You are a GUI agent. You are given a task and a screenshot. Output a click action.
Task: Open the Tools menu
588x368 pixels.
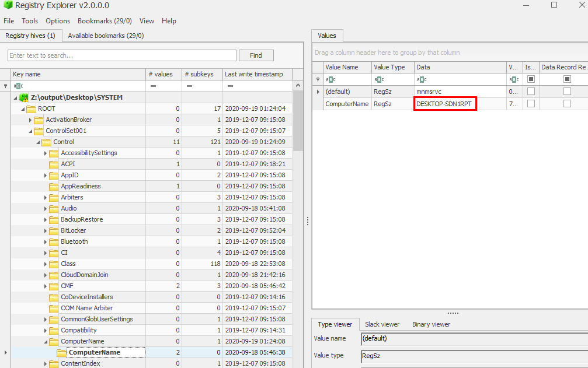point(30,21)
